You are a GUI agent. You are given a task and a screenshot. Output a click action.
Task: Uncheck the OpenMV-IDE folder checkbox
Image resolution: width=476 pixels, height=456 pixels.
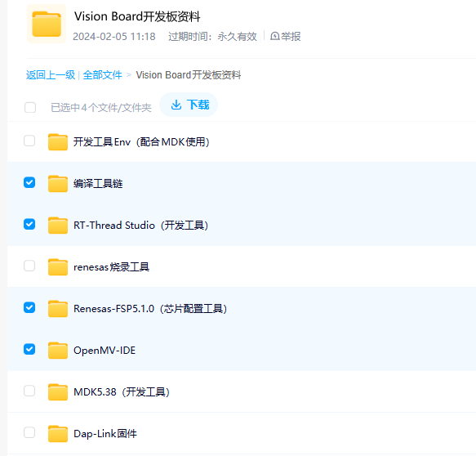29,349
